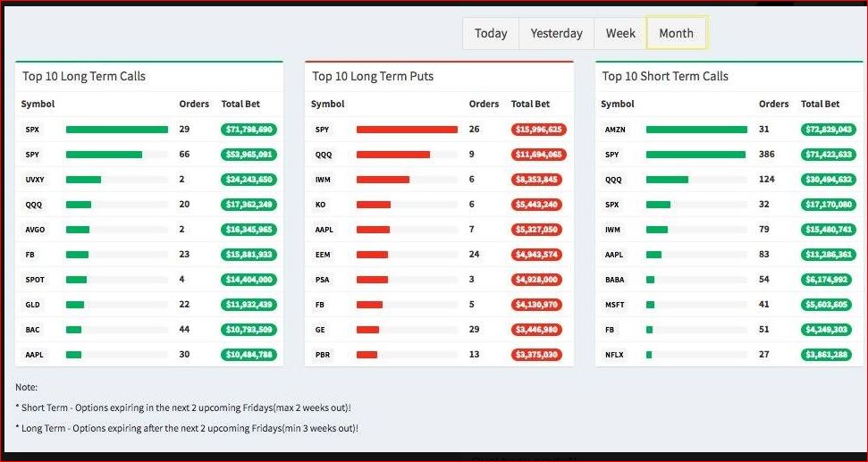Click the $30,494,632 QQQ short calls badge
The height and width of the screenshot is (462, 868).
click(829, 180)
